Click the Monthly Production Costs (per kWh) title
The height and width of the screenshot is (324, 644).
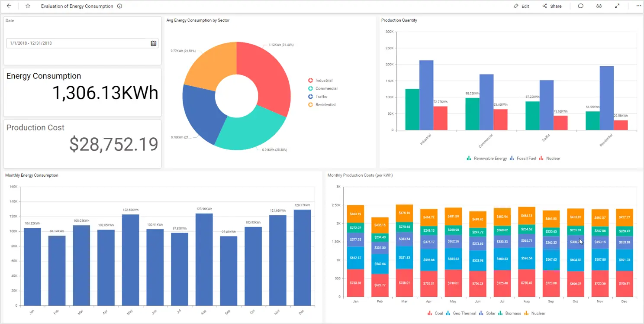[360, 175]
